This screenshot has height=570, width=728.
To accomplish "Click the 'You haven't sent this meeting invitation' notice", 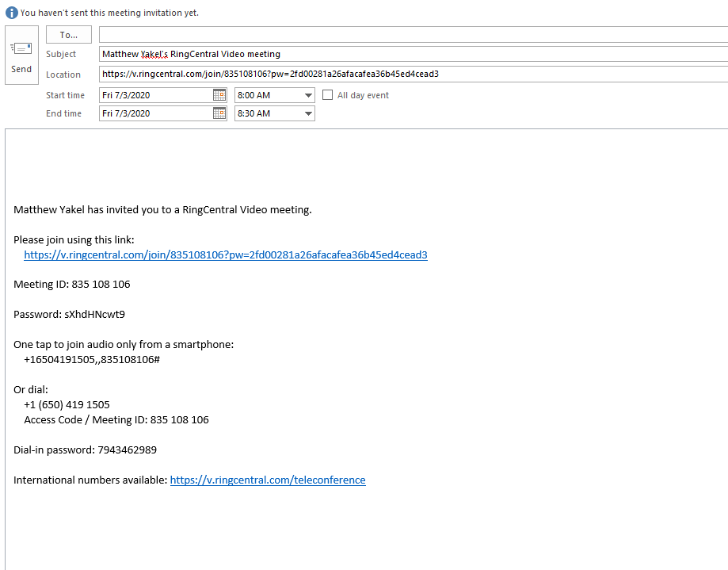I will [109, 13].
